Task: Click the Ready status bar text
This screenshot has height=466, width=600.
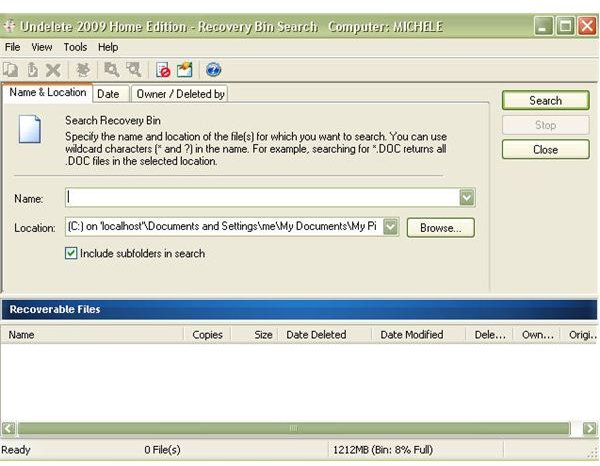Action: pos(16,450)
